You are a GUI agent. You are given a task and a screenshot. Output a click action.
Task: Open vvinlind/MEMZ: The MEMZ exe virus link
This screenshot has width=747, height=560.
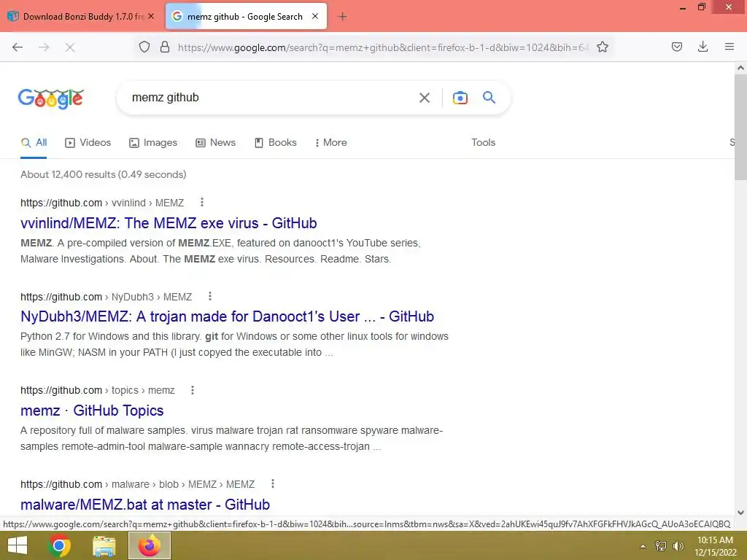click(x=169, y=223)
